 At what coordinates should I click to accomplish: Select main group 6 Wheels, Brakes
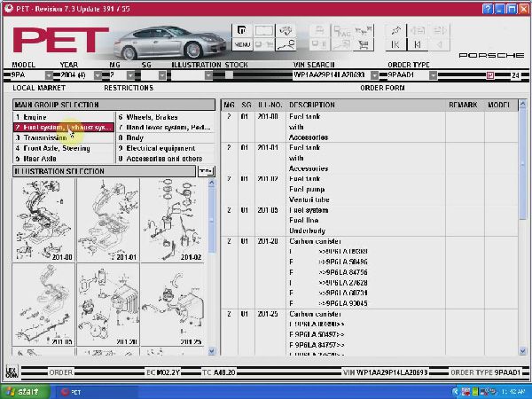point(166,117)
